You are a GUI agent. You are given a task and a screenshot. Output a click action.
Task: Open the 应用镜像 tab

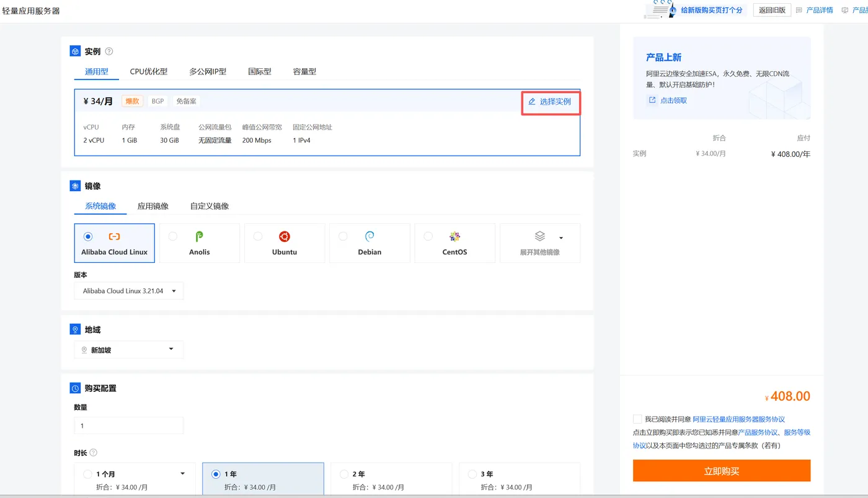[x=153, y=207]
